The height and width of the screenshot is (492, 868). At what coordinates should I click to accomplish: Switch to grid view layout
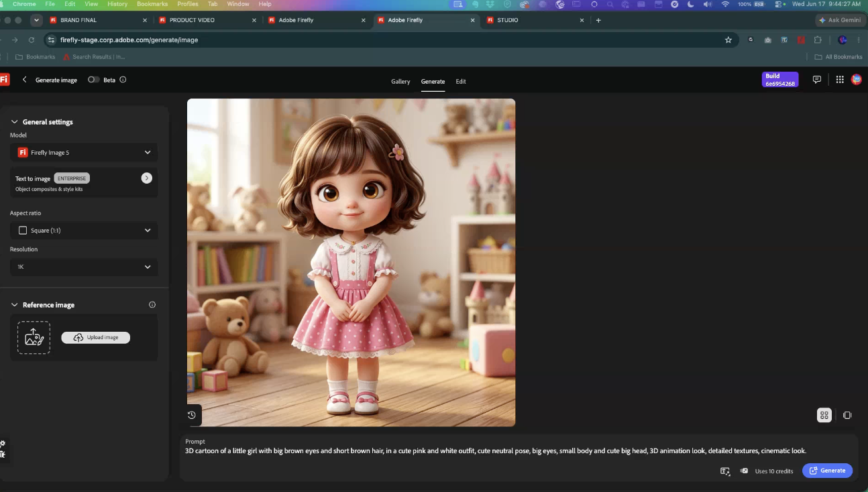[824, 415]
